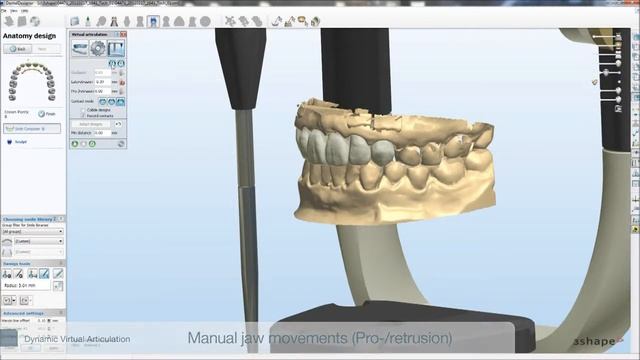Click the icon beside Pro-/retrusion mm value
The image size is (640, 360).
(x=122, y=91)
